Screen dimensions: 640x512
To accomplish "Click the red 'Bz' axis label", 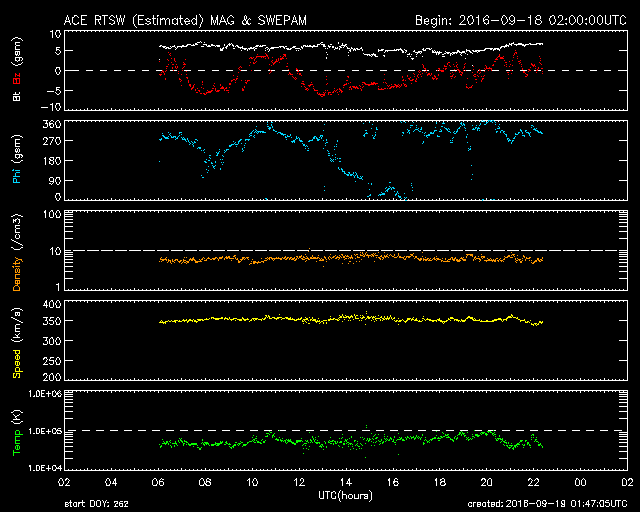I will click(x=17, y=78).
